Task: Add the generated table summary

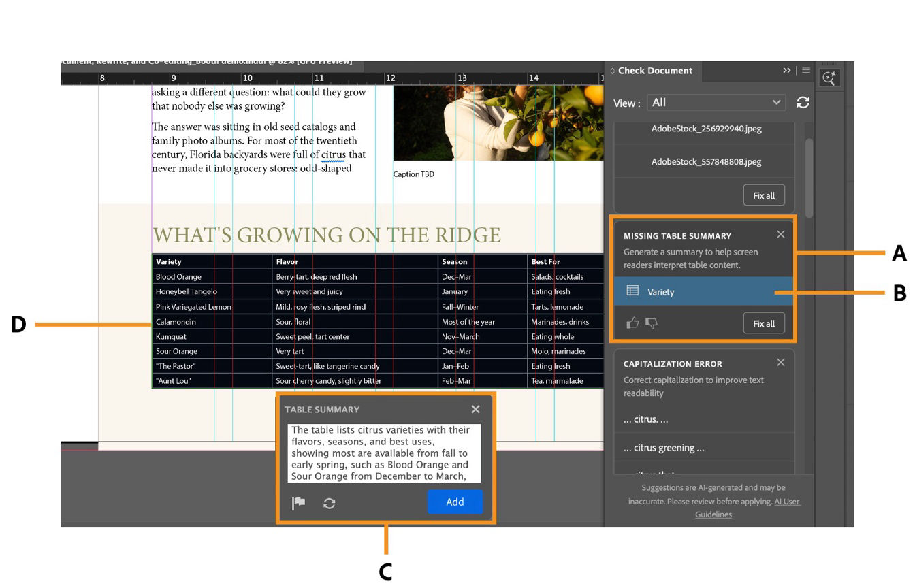Action: pyautogui.click(x=455, y=502)
